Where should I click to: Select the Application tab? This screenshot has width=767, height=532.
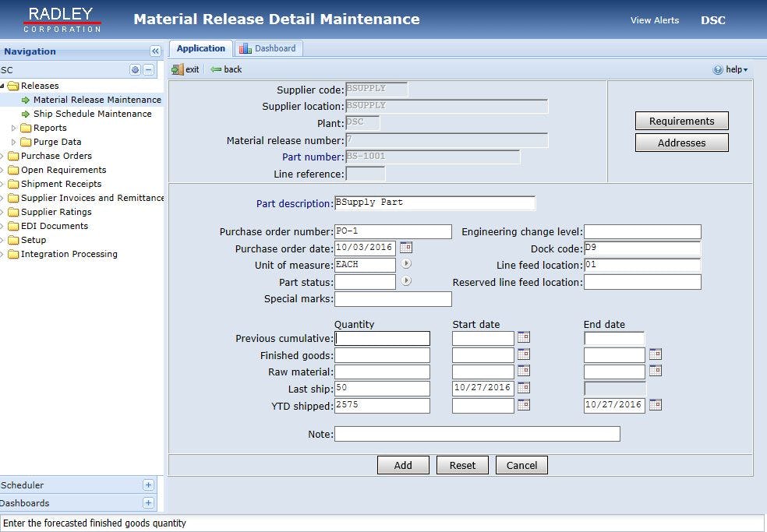[x=200, y=48]
